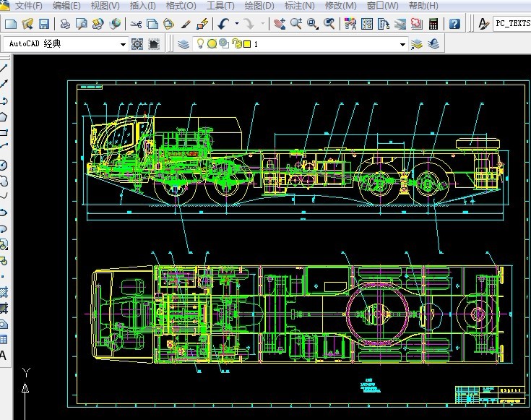Activate Zoom Realtime magnifier icon

(x=296, y=24)
